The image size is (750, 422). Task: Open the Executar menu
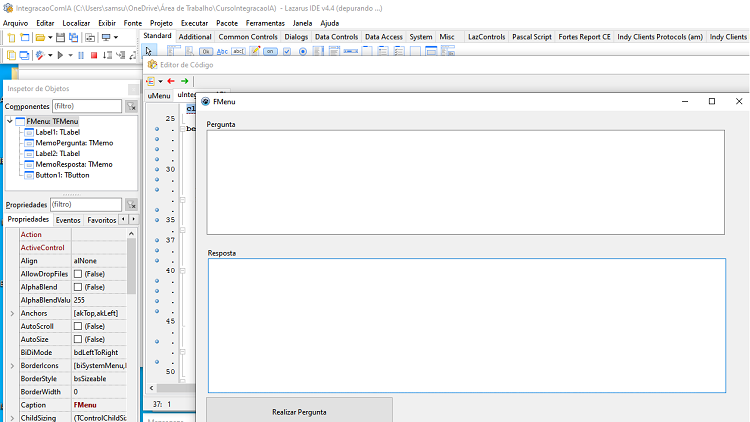click(194, 23)
